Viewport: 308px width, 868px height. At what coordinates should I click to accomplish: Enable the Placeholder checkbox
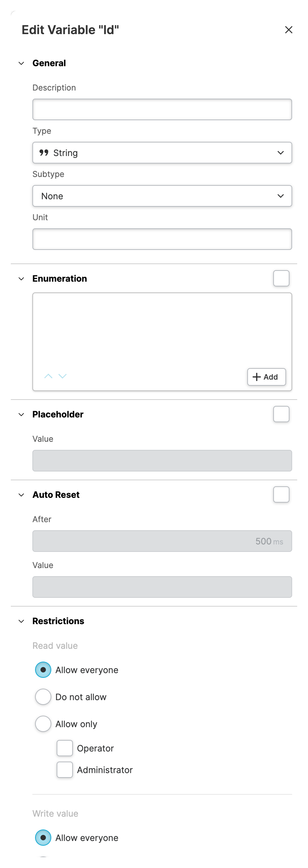click(x=281, y=414)
